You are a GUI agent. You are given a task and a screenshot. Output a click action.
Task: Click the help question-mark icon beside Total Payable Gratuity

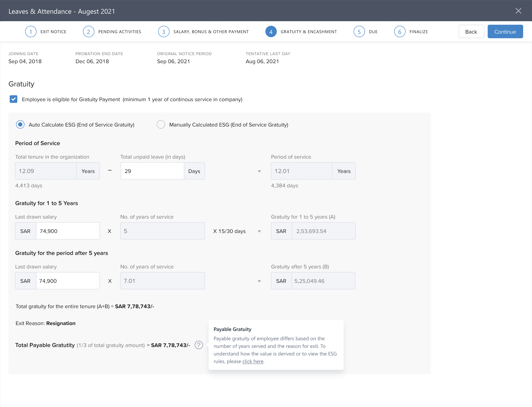tap(199, 345)
